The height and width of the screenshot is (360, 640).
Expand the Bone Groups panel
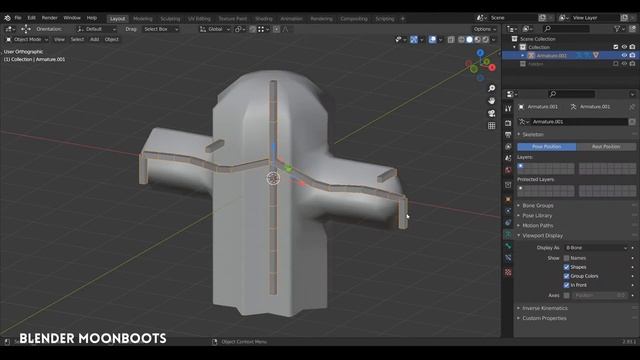[x=538, y=205]
